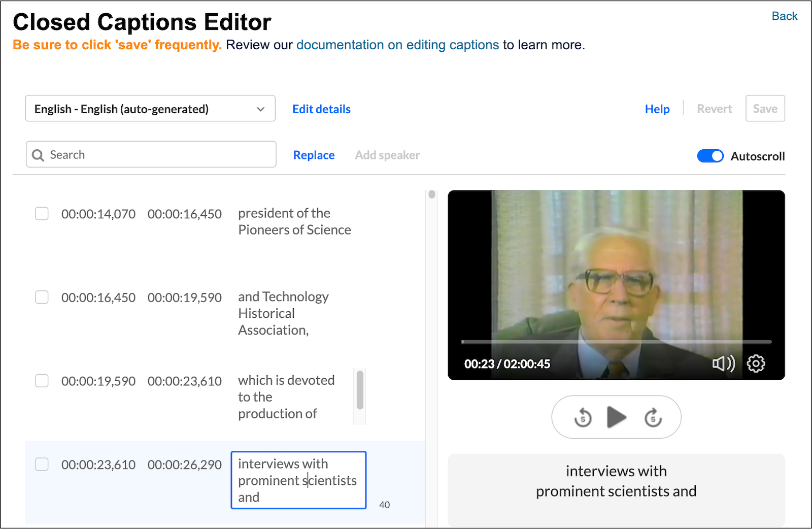Click the character count 40
Screen dimensions: 812x529
(x=385, y=505)
